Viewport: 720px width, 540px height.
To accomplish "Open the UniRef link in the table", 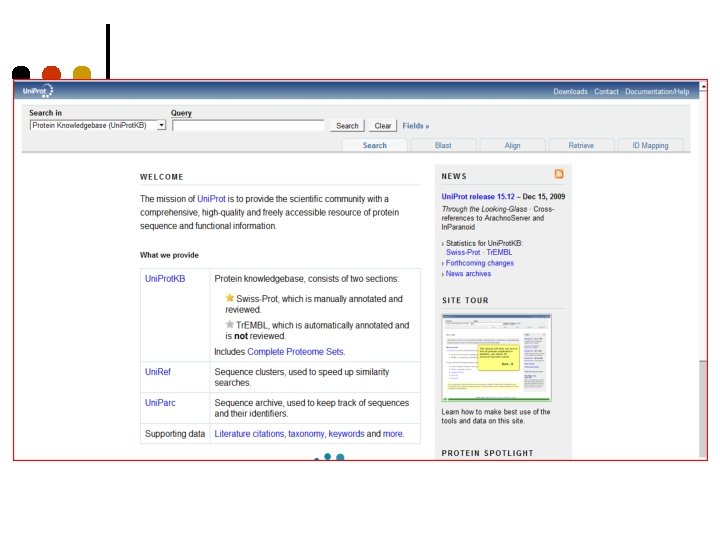I will point(158,372).
